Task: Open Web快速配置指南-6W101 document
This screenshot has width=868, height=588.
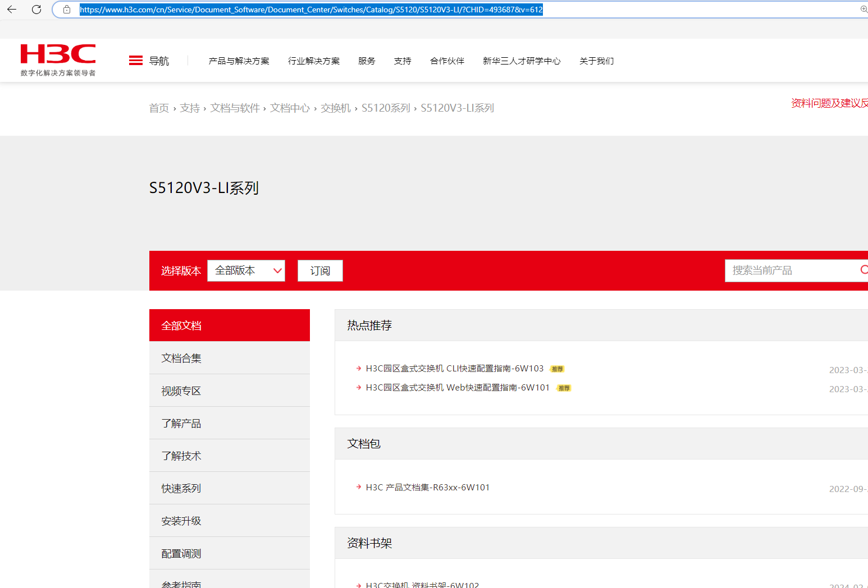Action: (458, 388)
